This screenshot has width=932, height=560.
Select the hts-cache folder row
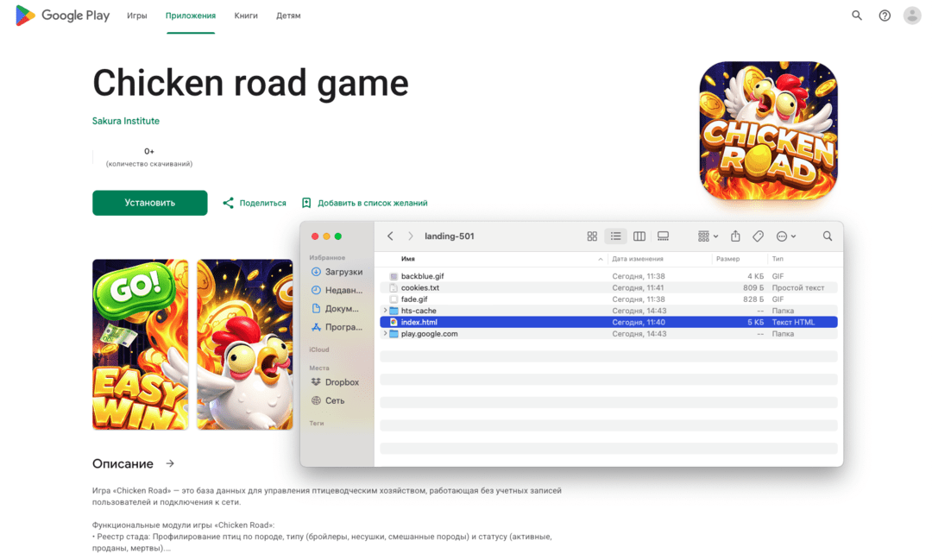(608, 311)
